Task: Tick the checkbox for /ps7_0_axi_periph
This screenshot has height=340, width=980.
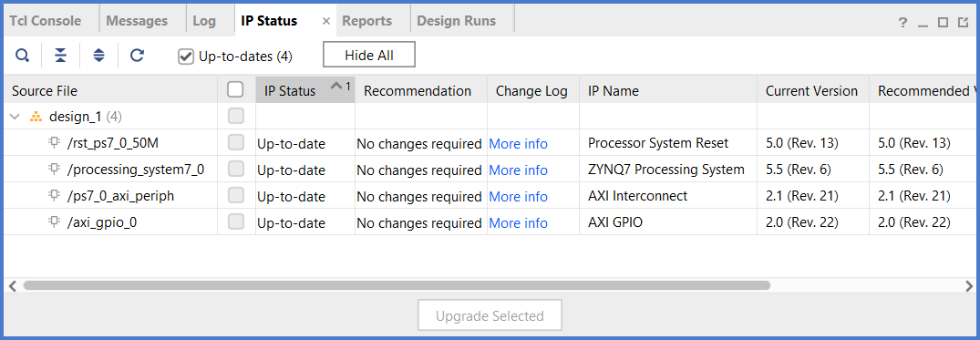Action: 235,196
